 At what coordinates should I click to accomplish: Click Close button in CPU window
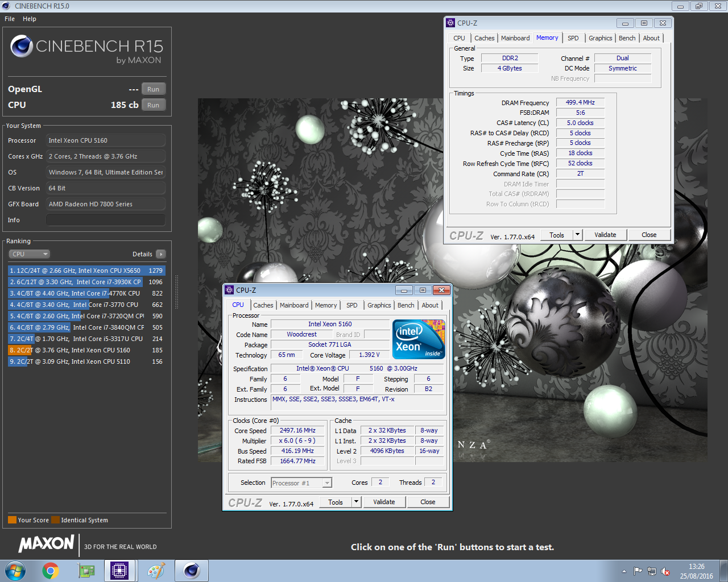pos(428,502)
